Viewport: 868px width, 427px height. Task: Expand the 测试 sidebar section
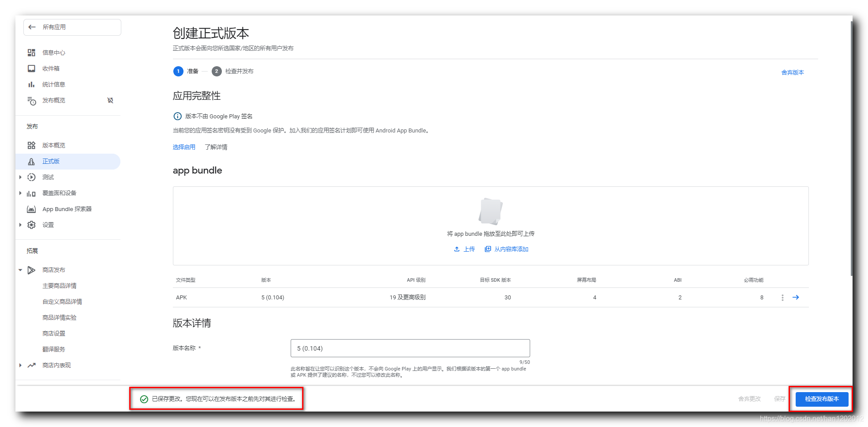[20, 177]
